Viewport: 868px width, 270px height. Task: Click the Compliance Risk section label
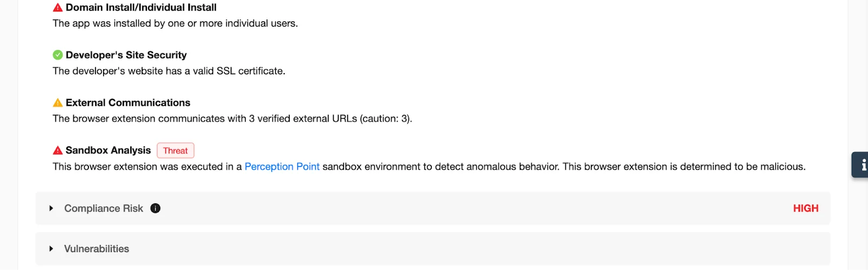(104, 208)
